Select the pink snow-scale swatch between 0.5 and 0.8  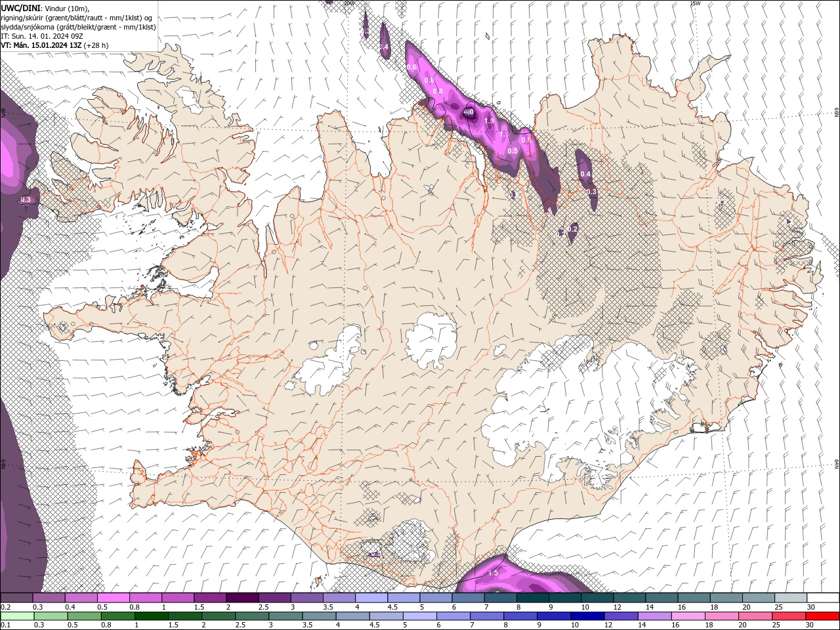click(114, 598)
